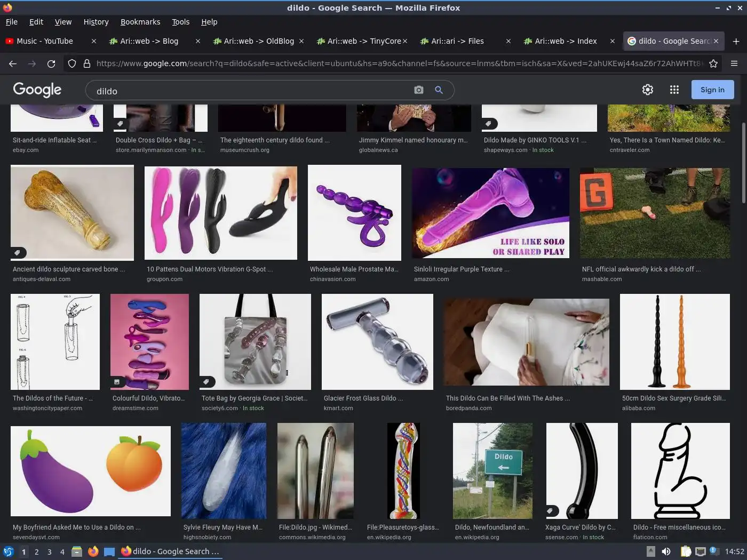
Task: Open the volume control in system tray
Action: [666, 551]
